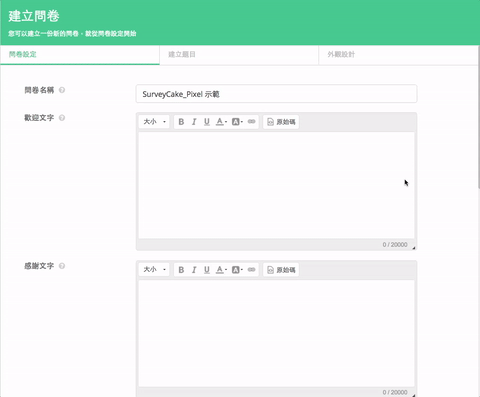This screenshot has height=397, width=480.
Task: Toggle underline in thank-you text editor
Action: (x=207, y=270)
